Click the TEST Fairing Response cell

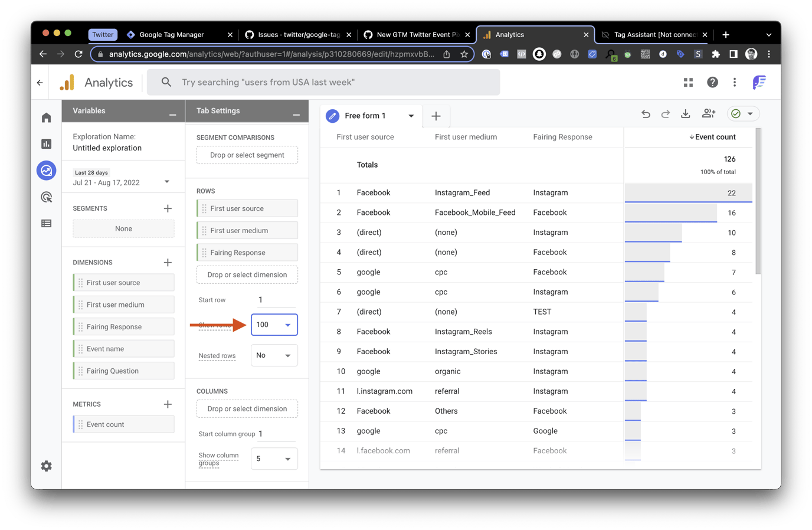(x=542, y=312)
